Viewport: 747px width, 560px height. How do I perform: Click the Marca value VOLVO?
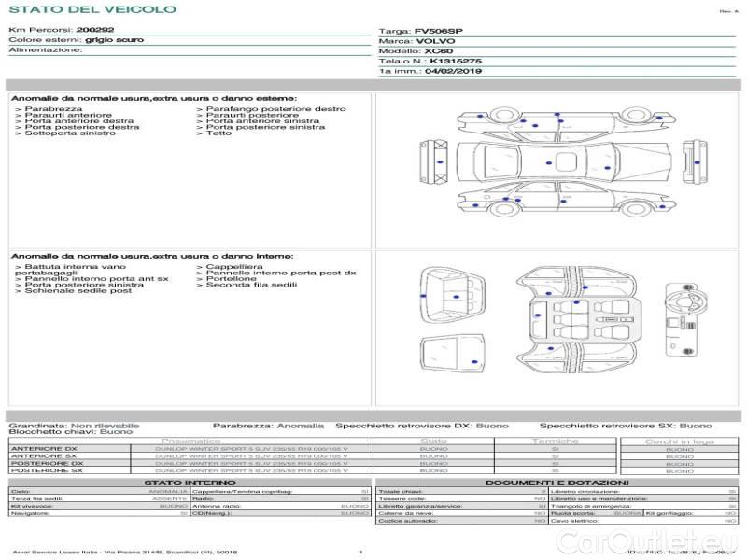click(435, 41)
